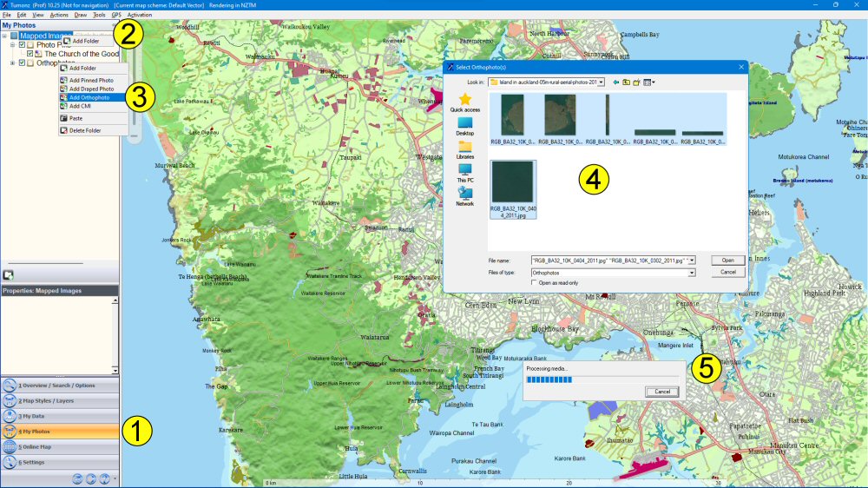Open the GPS menu
868x488 pixels.
click(116, 15)
